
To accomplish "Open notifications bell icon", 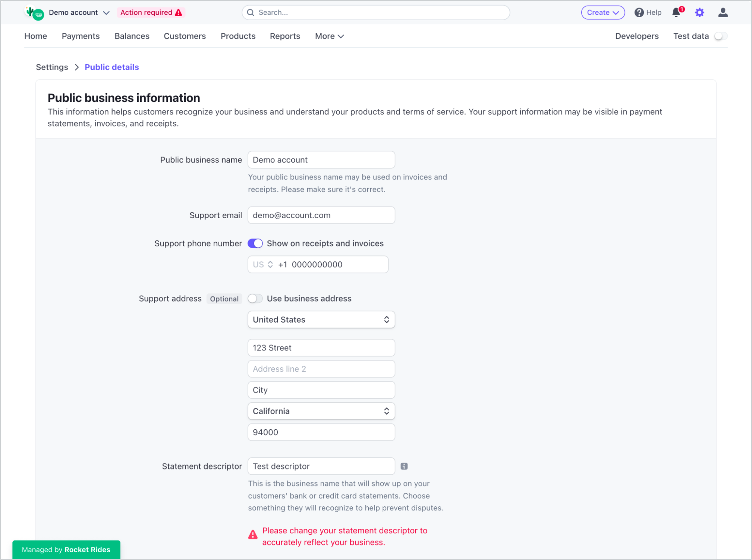I will 677,12.
